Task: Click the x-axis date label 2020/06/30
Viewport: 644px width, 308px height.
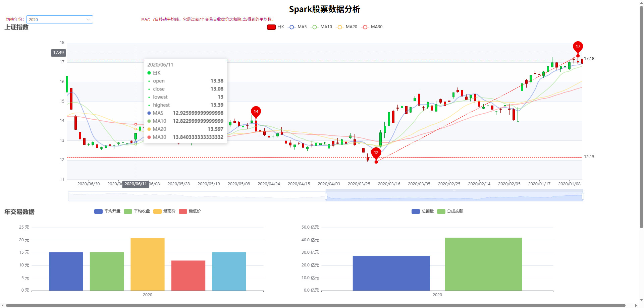Action: [89, 184]
